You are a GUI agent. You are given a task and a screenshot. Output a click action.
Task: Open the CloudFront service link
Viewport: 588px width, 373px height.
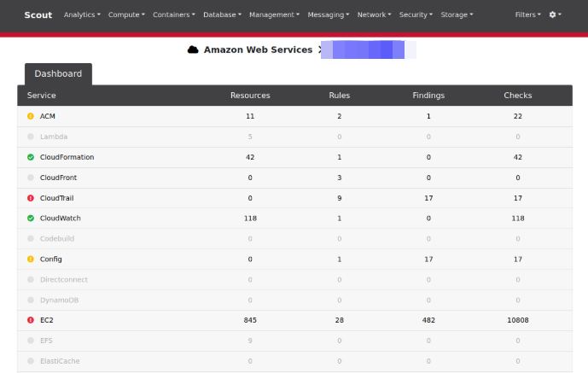pos(58,178)
